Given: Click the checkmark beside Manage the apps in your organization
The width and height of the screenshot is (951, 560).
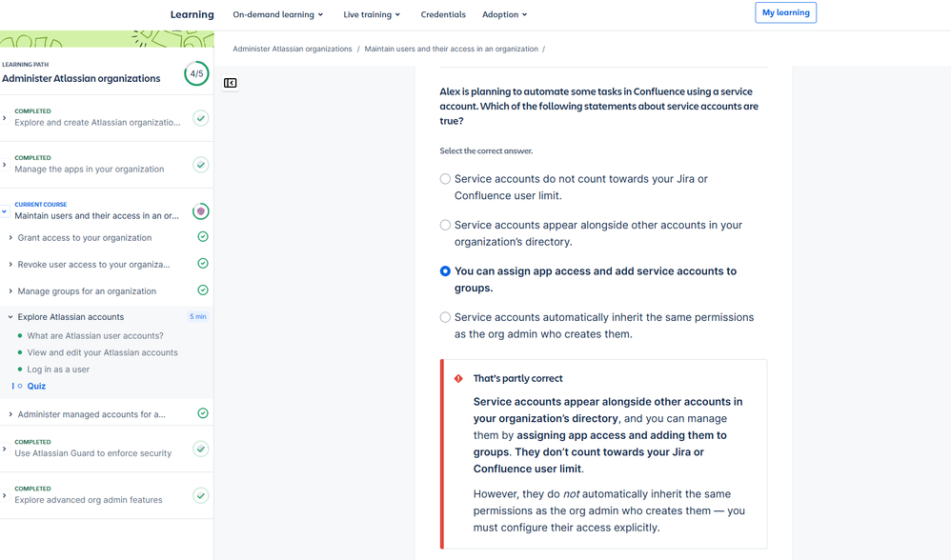Looking at the screenshot, I should coord(200,164).
